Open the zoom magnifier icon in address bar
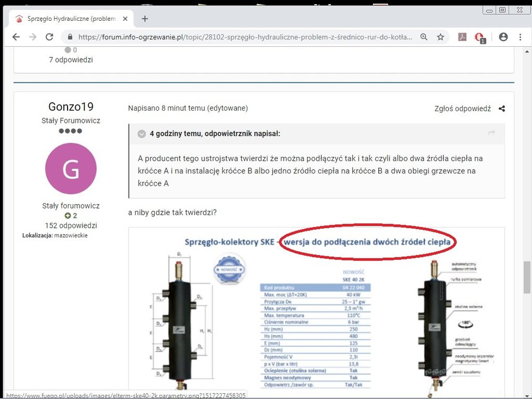 click(x=423, y=37)
